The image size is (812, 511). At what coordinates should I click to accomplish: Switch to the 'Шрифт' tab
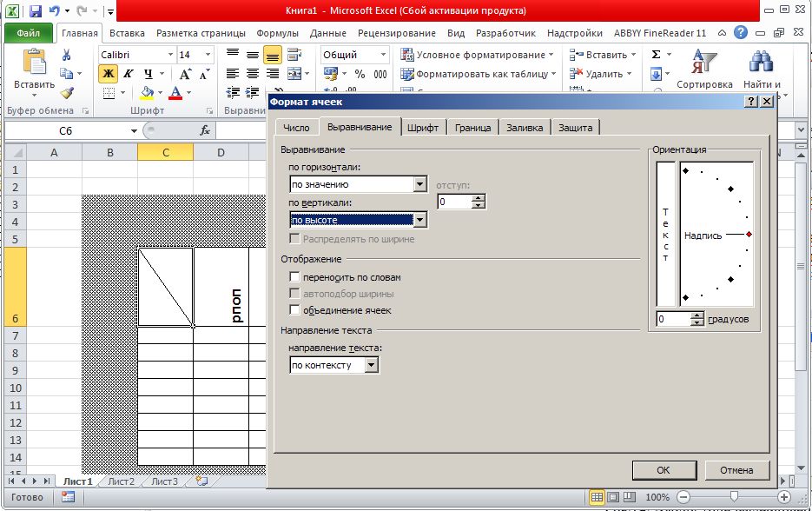(x=423, y=128)
